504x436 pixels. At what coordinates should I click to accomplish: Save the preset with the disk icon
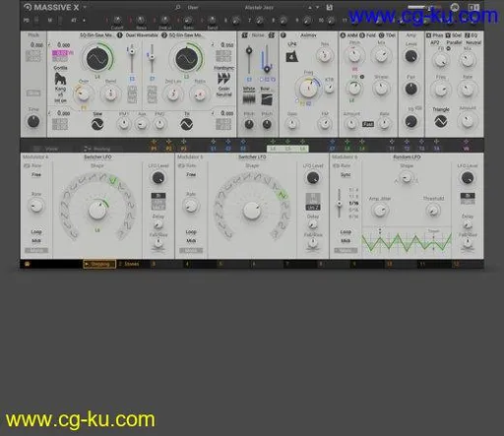330,7
